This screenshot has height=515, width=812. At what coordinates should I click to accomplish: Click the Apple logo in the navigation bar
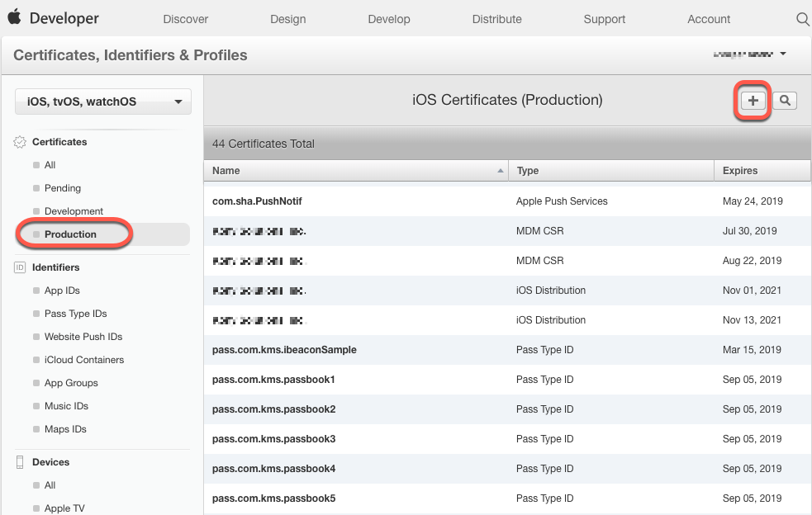pos(12,17)
